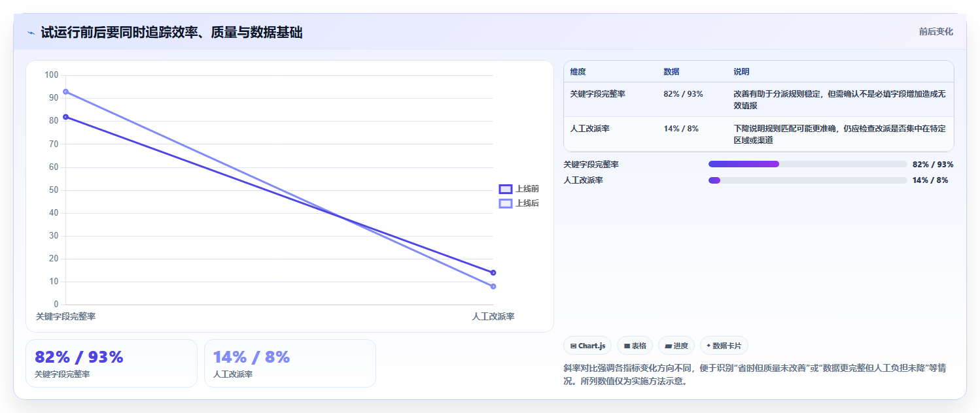The height and width of the screenshot is (413, 980).
Task: Click the card title 试运行前后要同时追踪效率
Action: coord(171,33)
